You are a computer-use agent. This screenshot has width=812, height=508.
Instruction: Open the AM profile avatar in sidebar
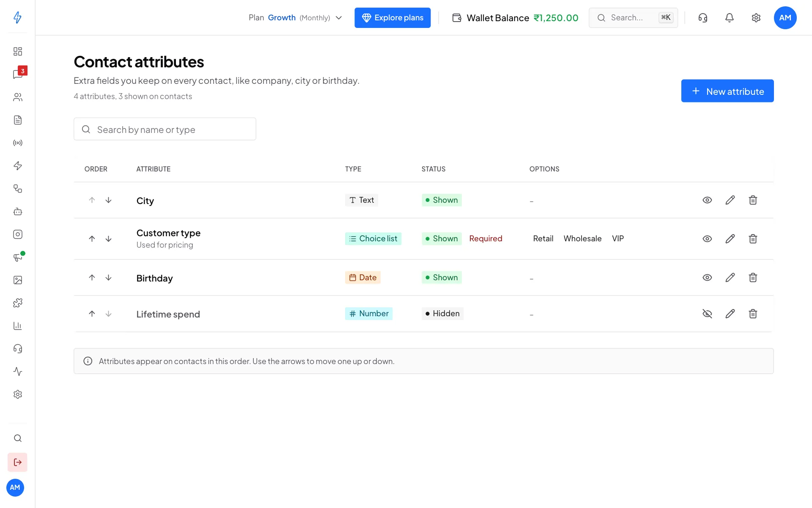[15, 488]
